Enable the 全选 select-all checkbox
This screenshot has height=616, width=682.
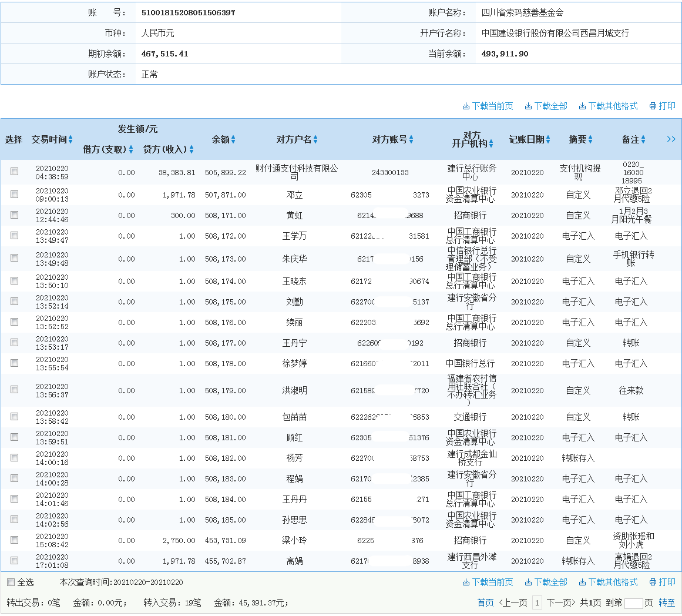point(10,582)
